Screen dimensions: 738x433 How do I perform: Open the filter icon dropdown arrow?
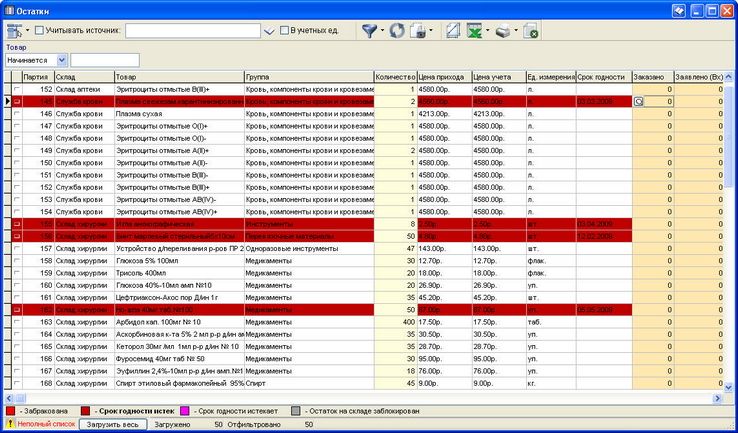pos(382,31)
